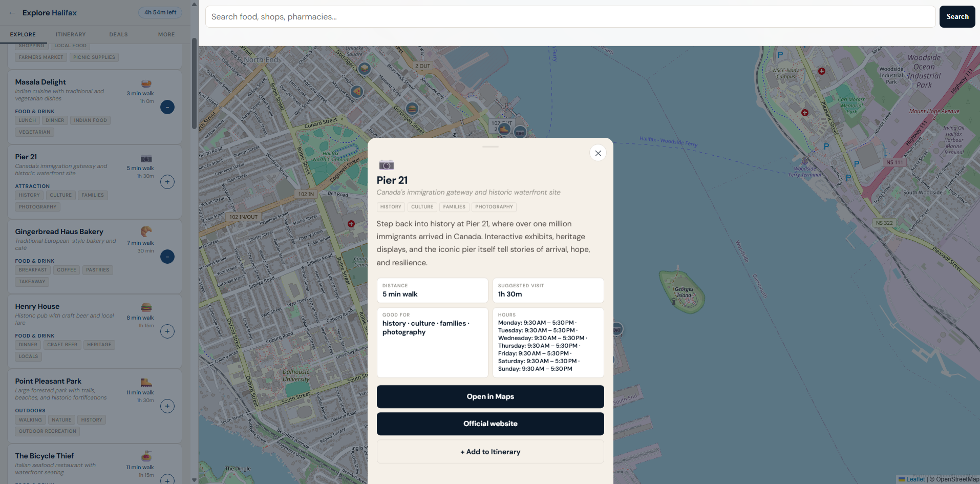Click the Culture tag in the Pier 21 panel

point(422,207)
